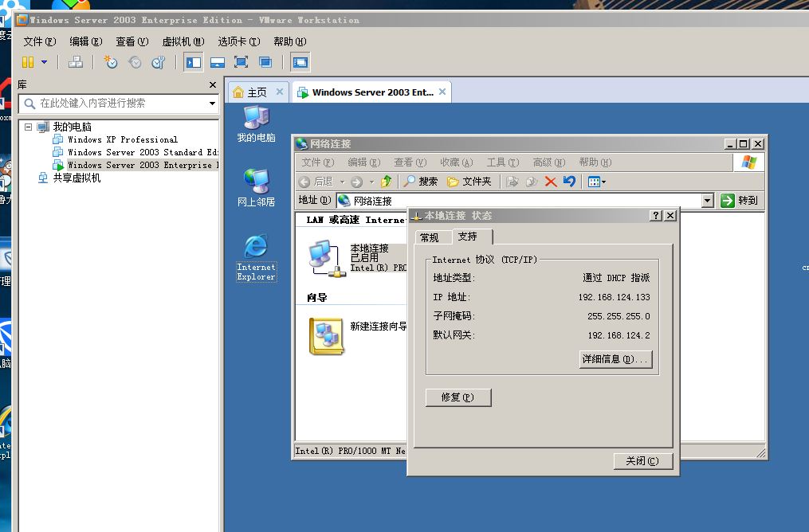The width and height of the screenshot is (809, 532).
Task: Click the 网络连接 address bar field
Action: pyautogui.click(x=520, y=201)
